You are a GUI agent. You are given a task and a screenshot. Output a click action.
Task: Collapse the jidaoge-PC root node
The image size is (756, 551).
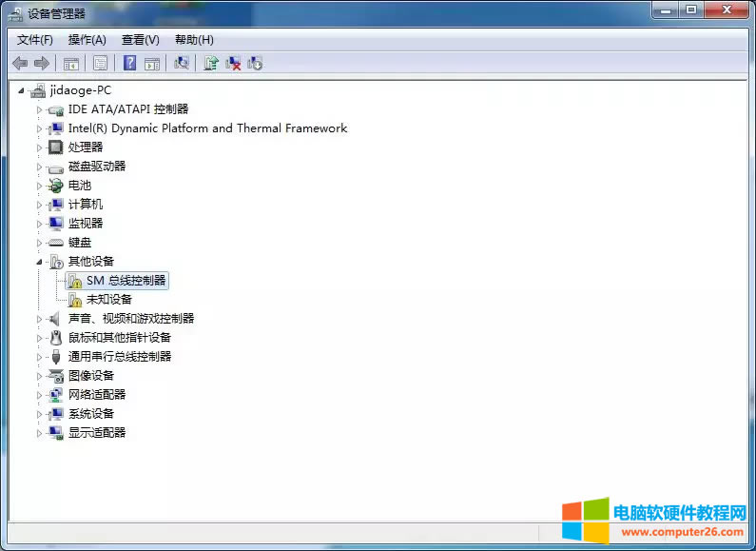click(22, 90)
